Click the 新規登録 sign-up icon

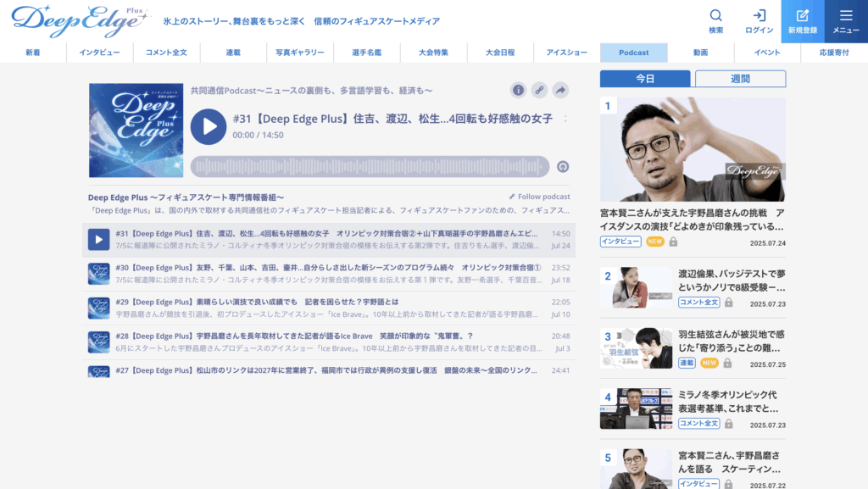click(803, 15)
